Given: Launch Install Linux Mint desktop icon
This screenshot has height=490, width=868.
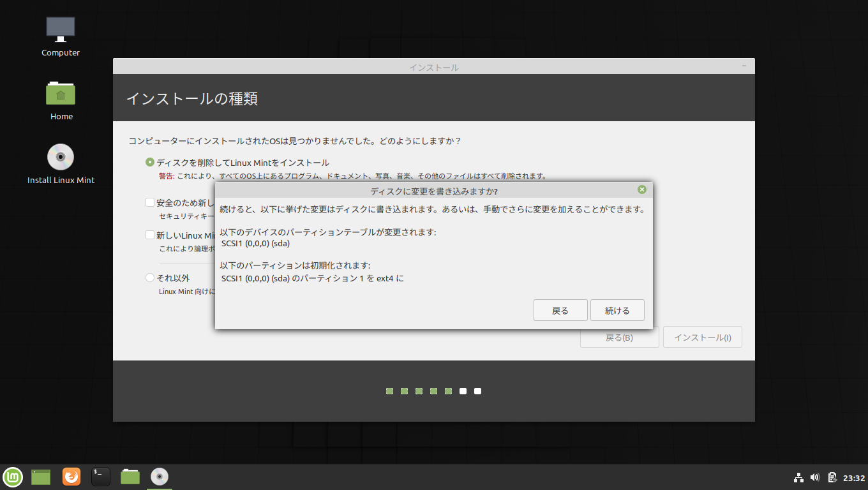Looking at the screenshot, I should [x=61, y=165].
